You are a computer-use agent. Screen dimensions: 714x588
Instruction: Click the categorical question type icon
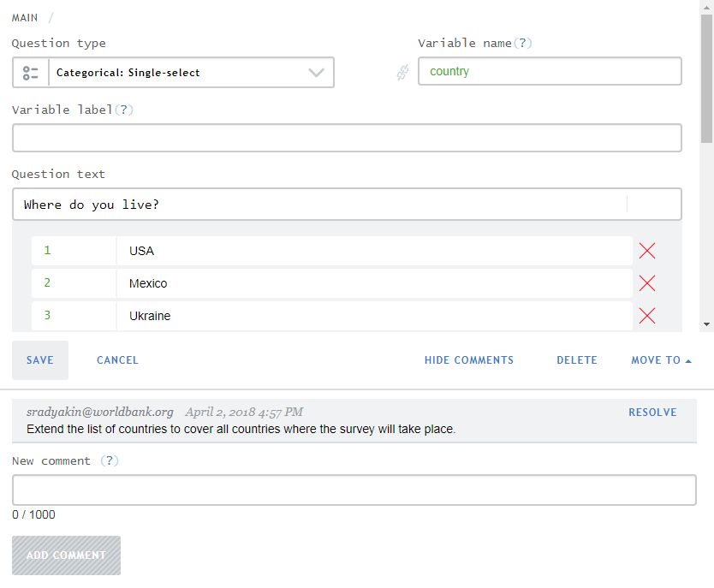click(x=31, y=73)
